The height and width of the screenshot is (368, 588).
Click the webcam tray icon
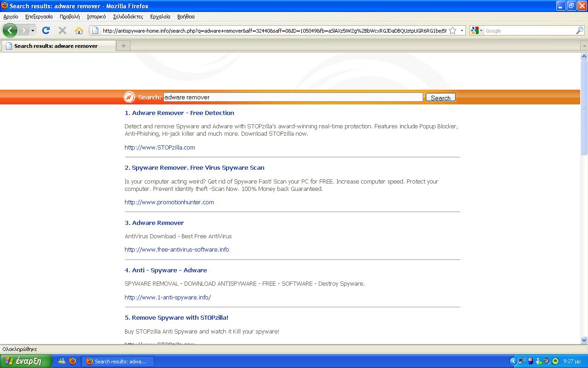click(x=547, y=361)
